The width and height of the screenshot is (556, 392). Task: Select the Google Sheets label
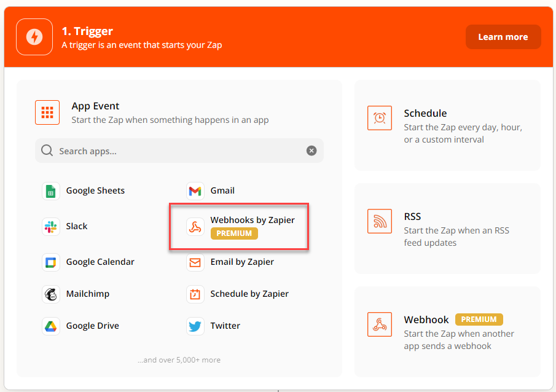tap(95, 190)
